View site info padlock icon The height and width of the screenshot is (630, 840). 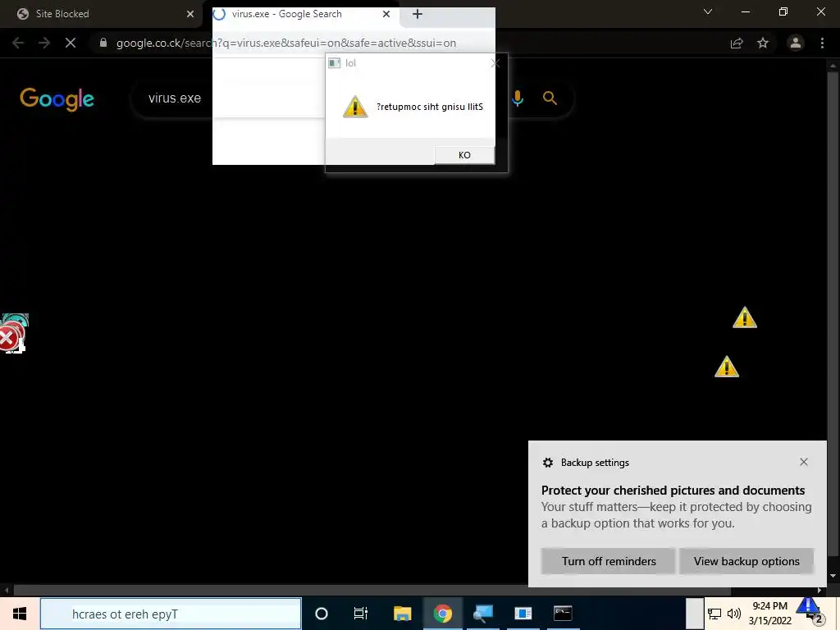[x=103, y=43]
